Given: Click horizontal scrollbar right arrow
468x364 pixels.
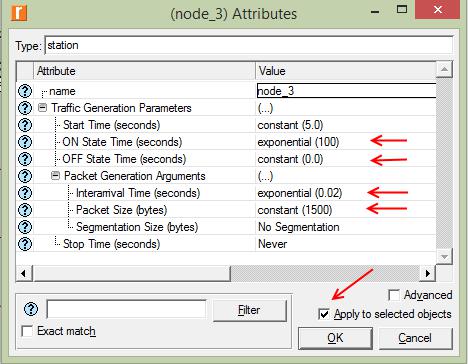Looking at the screenshot, I should coord(428,273).
